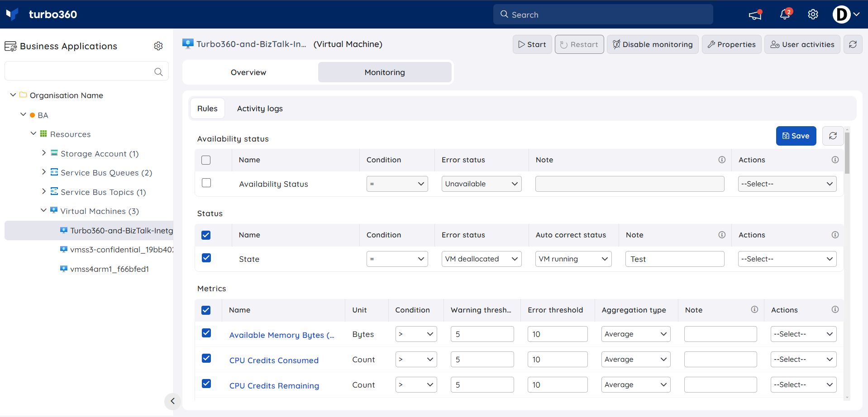Toggle the Status section header checkbox
Screen dimensions: 868x417
(x=206, y=235)
